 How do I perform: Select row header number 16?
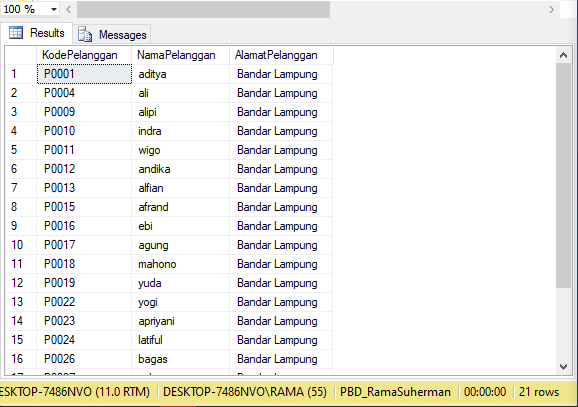[21, 359]
